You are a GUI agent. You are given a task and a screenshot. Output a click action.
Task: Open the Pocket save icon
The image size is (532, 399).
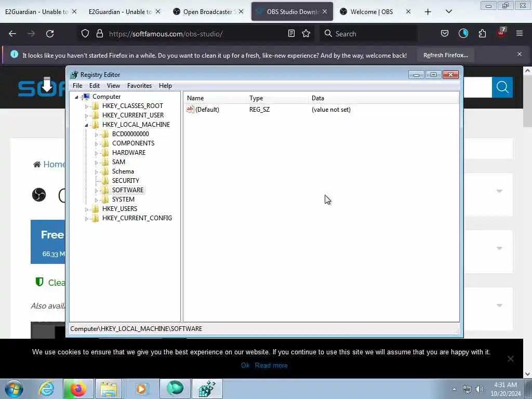click(x=445, y=34)
